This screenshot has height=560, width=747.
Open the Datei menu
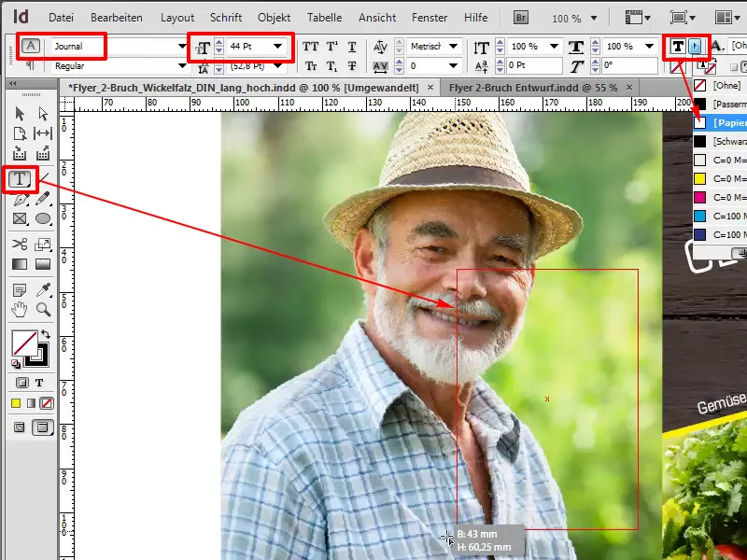[x=61, y=18]
